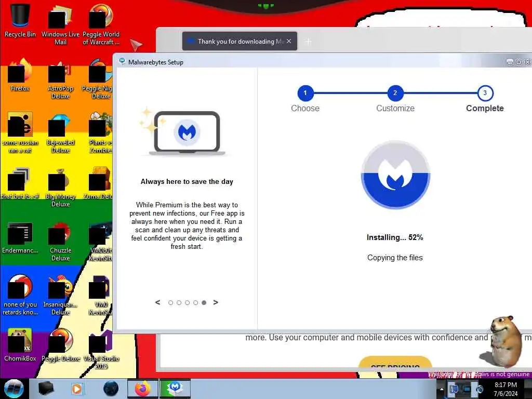Open Windows Live Mail desktop shortcut
This screenshot has height=399, width=532.
pyautogui.click(x=60, y=24)
